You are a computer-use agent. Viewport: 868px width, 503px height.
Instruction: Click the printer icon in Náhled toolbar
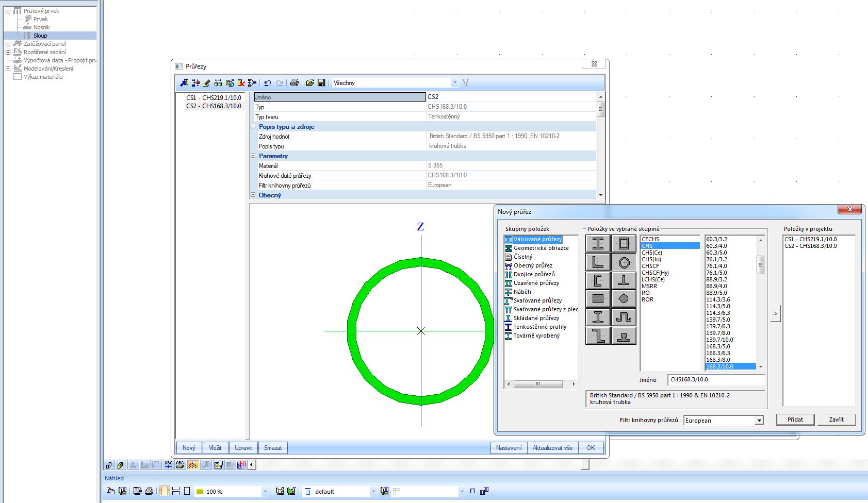(x=149, y=491)
